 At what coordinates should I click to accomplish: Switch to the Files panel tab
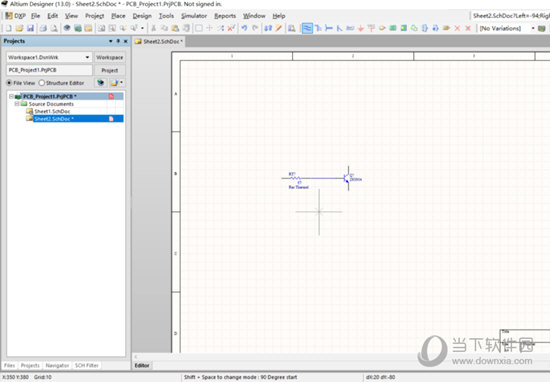10,365
